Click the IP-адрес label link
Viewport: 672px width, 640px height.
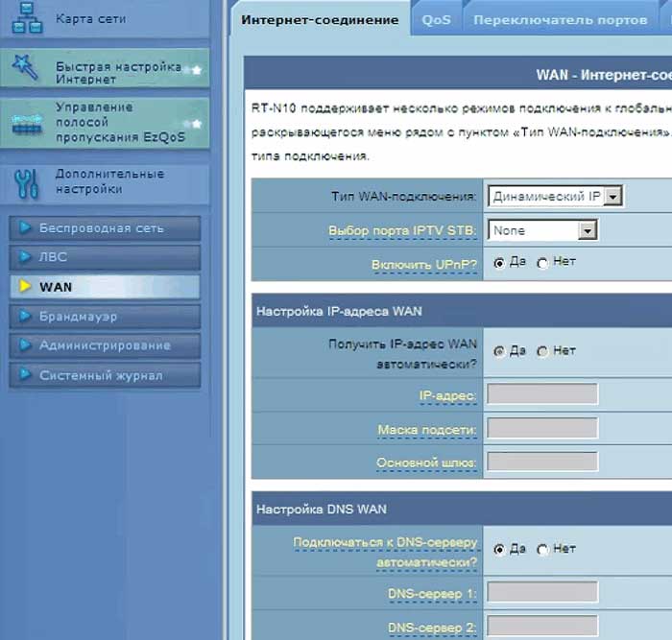[x=448, y=396]
